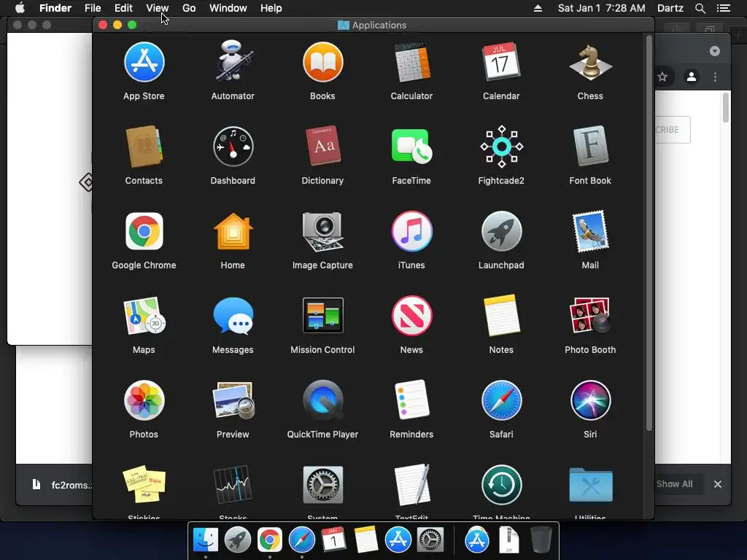Open the Time Machine app icon

(501, 485)
